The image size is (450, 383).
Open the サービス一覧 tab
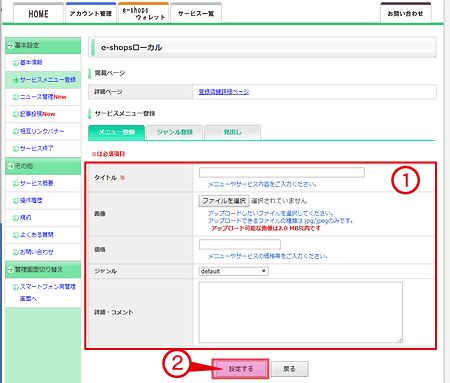tap(196, 14)
